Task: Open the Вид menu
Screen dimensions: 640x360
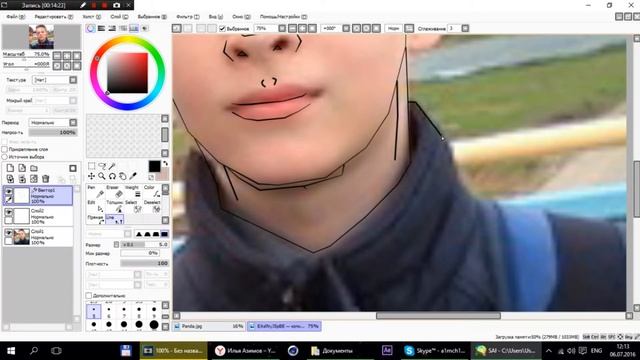Action: coord(216,17)
